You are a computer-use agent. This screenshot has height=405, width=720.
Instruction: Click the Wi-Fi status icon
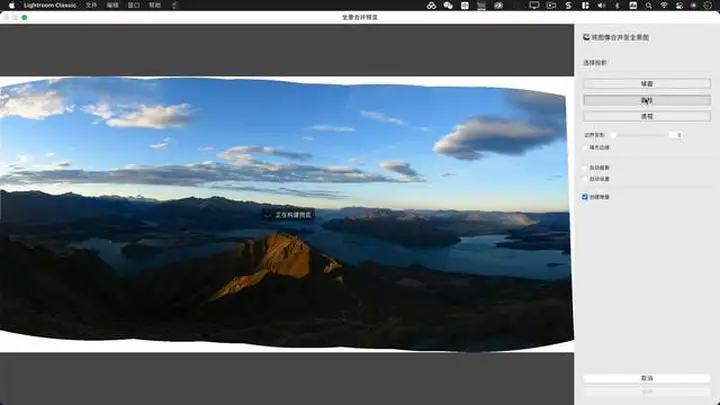pyautogui.click(x=663, y=5)
